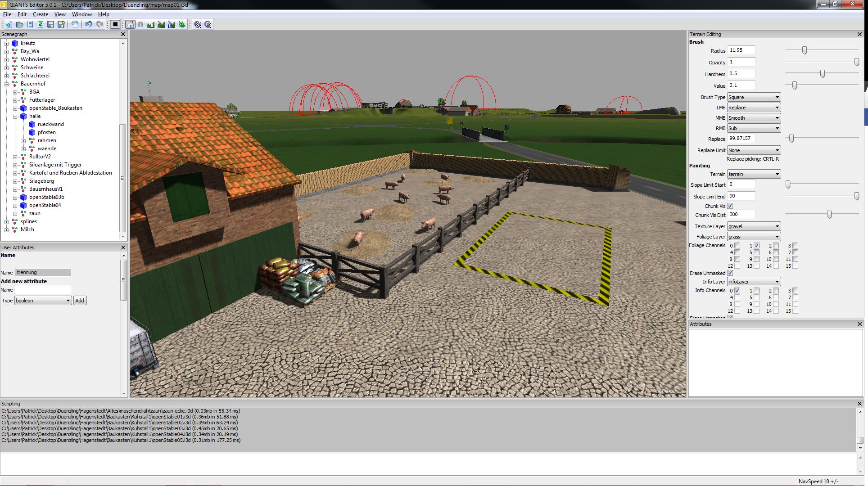Activate terrain info layer paint icon
This screenshot has height=486, width=868.
pos(172,24)
